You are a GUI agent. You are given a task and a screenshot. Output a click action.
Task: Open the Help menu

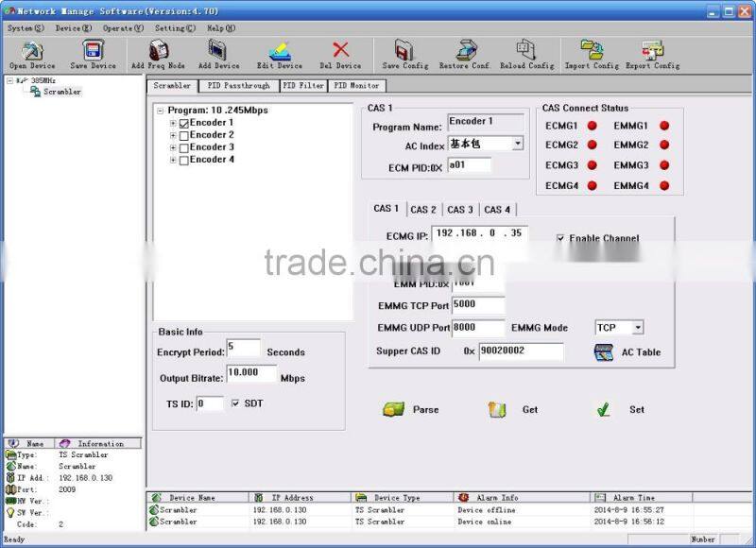click(221, 28)
